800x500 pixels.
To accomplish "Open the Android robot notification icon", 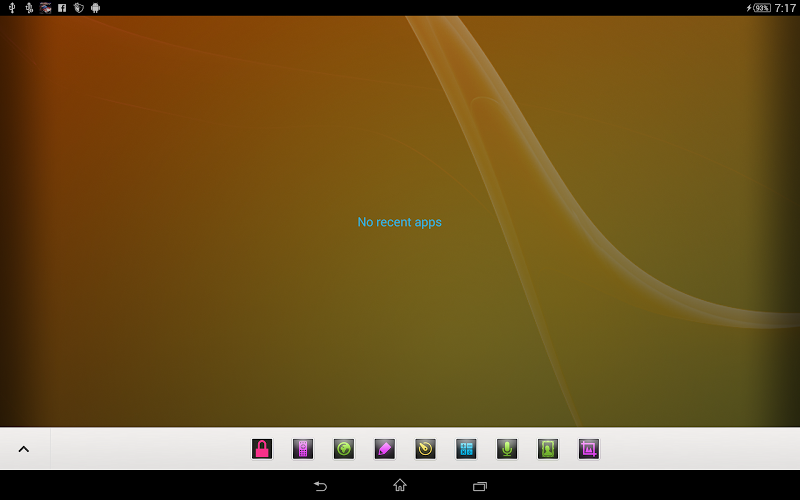I will click(95, 8).
